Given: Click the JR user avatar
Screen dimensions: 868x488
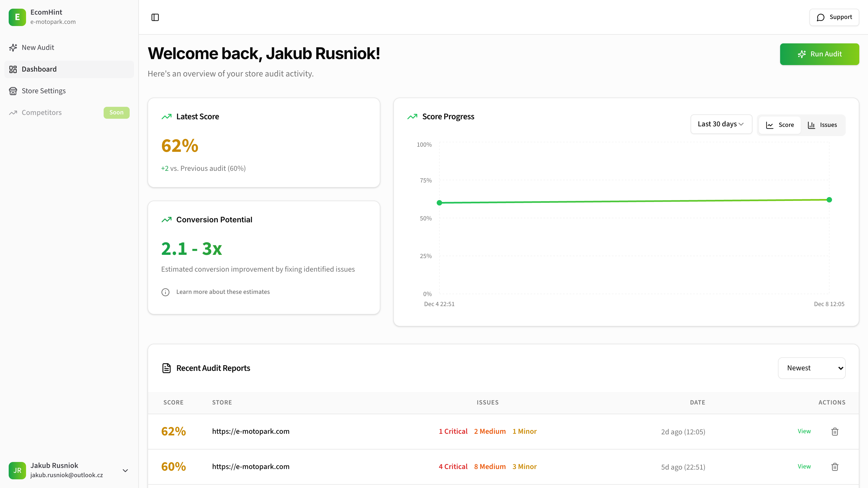Looking at the screenshot, I should coord(17,470).
